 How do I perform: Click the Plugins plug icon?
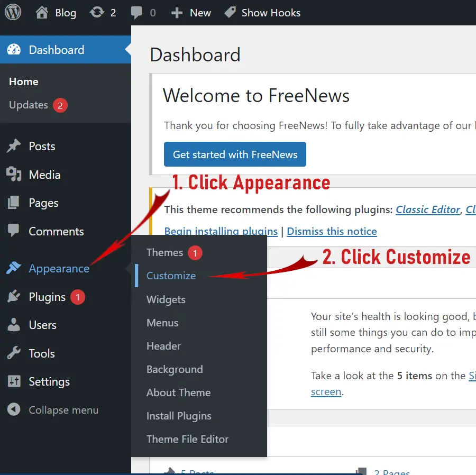[x=14, y=296]
